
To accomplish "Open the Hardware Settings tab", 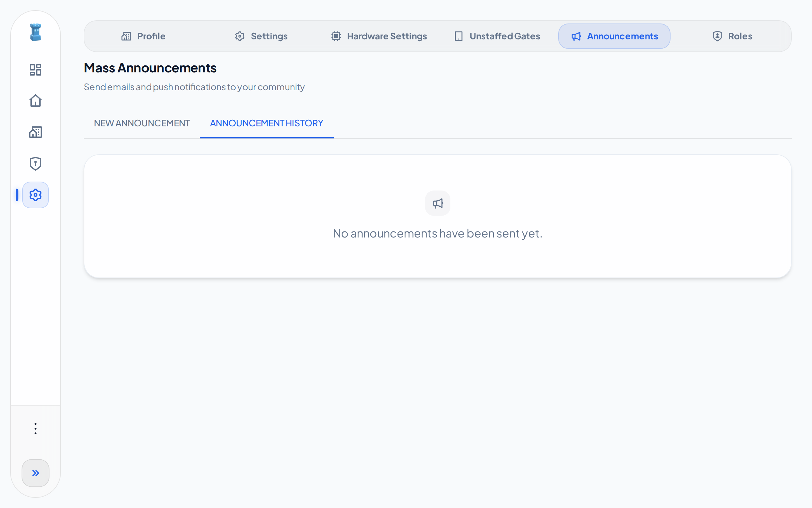I will pos(379,36).
